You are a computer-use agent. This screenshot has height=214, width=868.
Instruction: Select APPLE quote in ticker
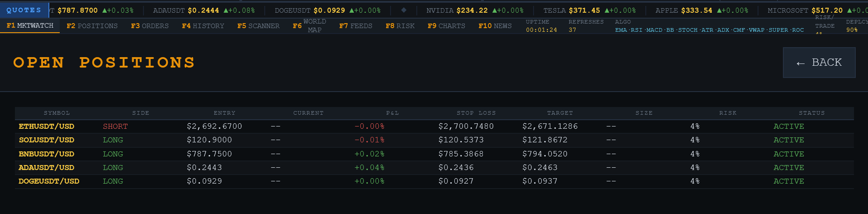(701, 10)
